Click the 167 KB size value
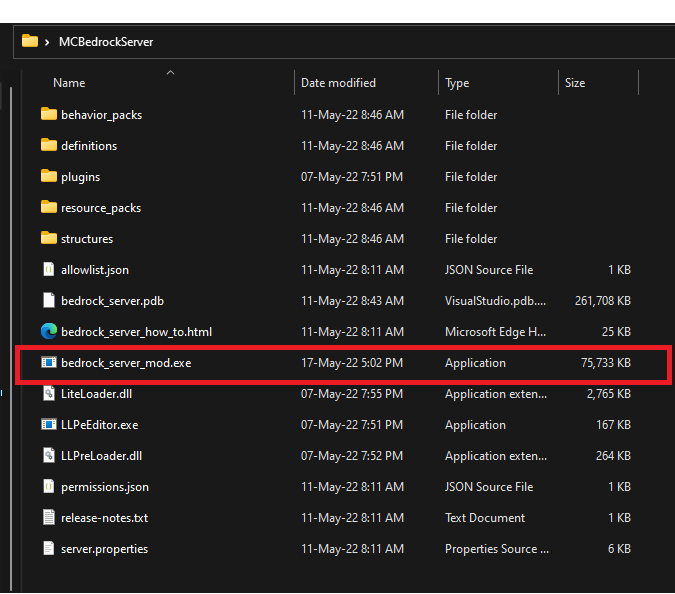This screenshot has height=594, width=675. click(x=613, y=425)
